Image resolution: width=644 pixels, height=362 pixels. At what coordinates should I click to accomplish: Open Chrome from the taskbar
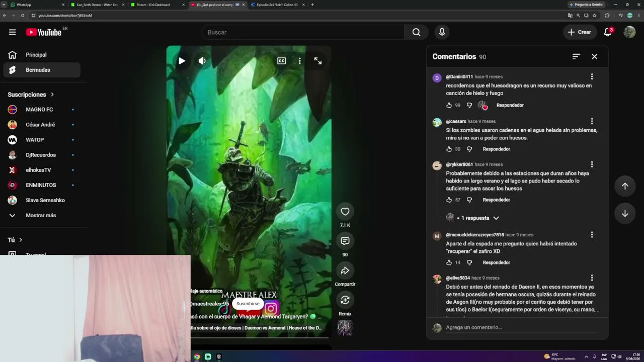(x=197, y=356)
